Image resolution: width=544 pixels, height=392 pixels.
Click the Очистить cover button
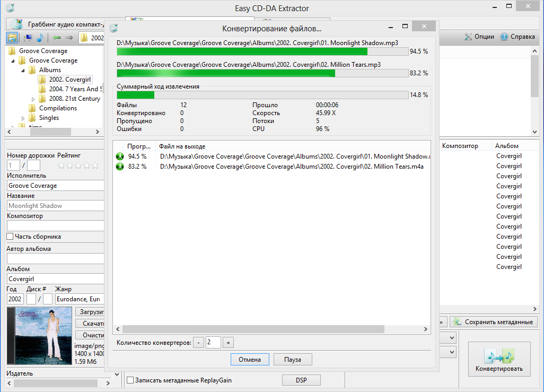pos(90,335)
